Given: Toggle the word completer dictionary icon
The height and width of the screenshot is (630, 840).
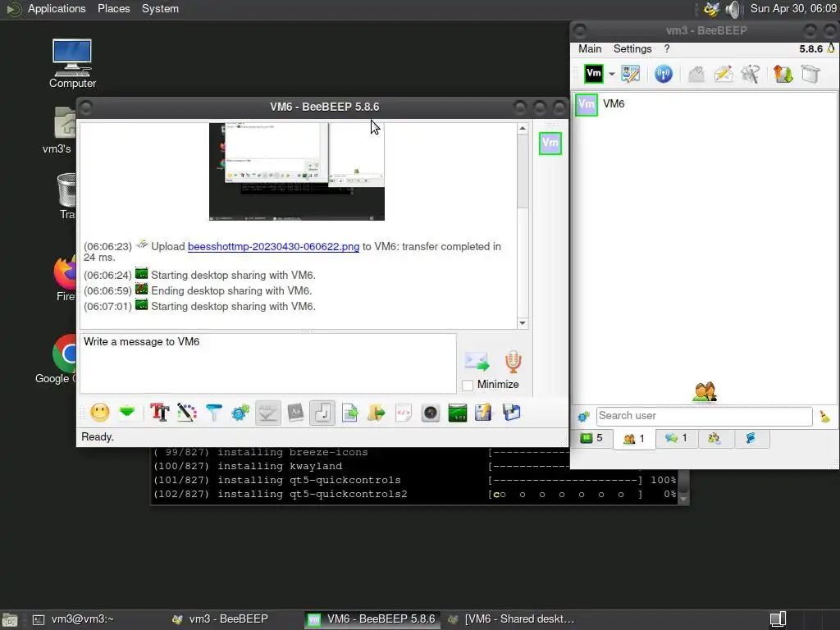Looking at the screenshot, I should pos(295,413).
